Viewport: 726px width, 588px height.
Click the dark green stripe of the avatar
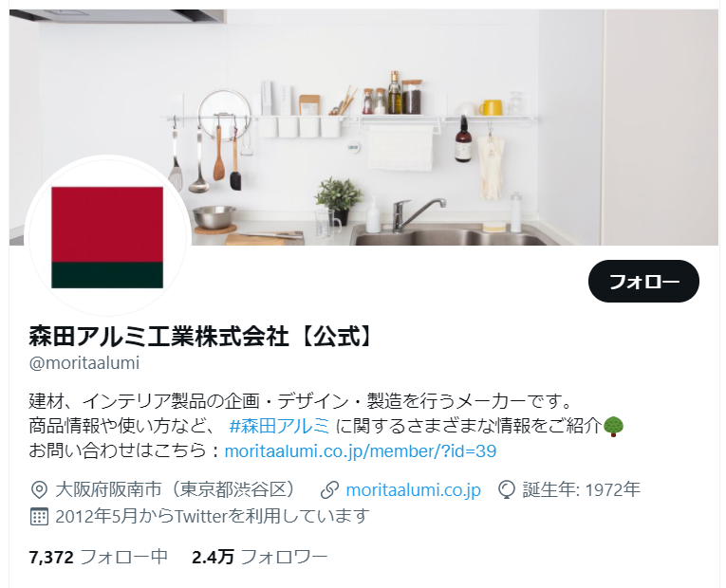(107, 275)
